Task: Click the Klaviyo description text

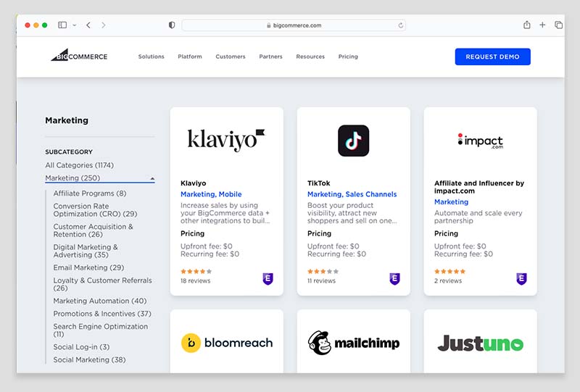Action: (x=225, y=213)
